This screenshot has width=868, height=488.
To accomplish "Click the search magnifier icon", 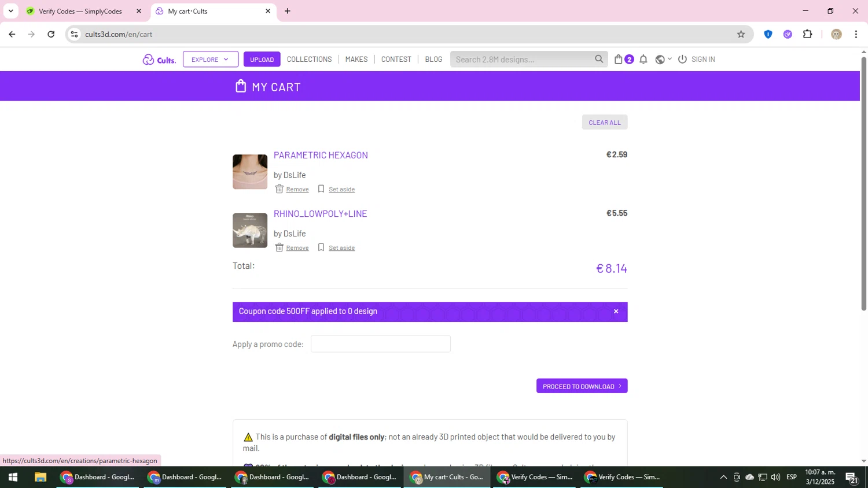I will coord(598,59).
